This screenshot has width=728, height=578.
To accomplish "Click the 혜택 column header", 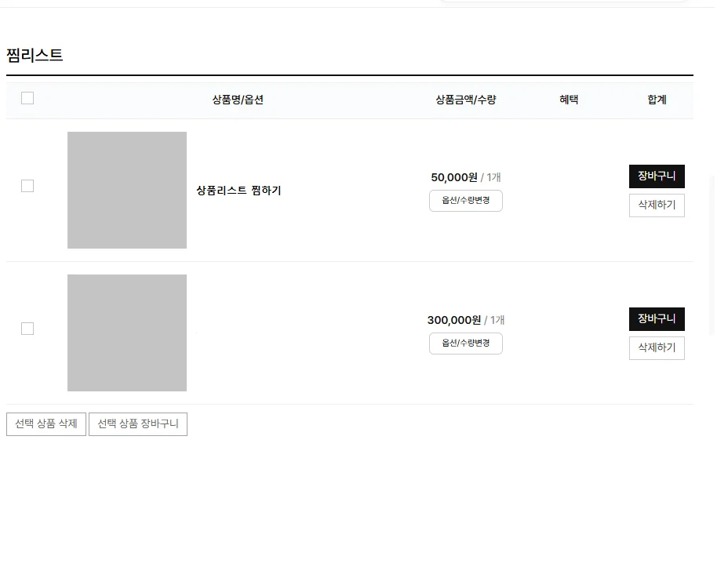I will coord(569,100).
